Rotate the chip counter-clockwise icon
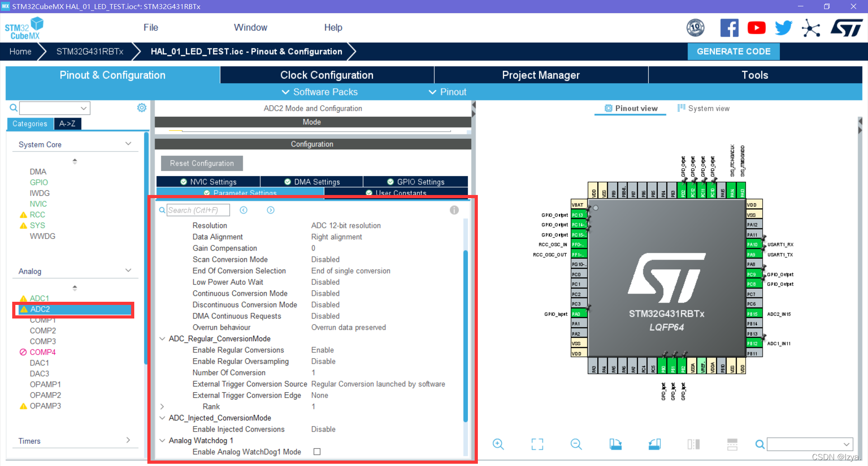Viewport: 868px width, 466px height. 655,444
